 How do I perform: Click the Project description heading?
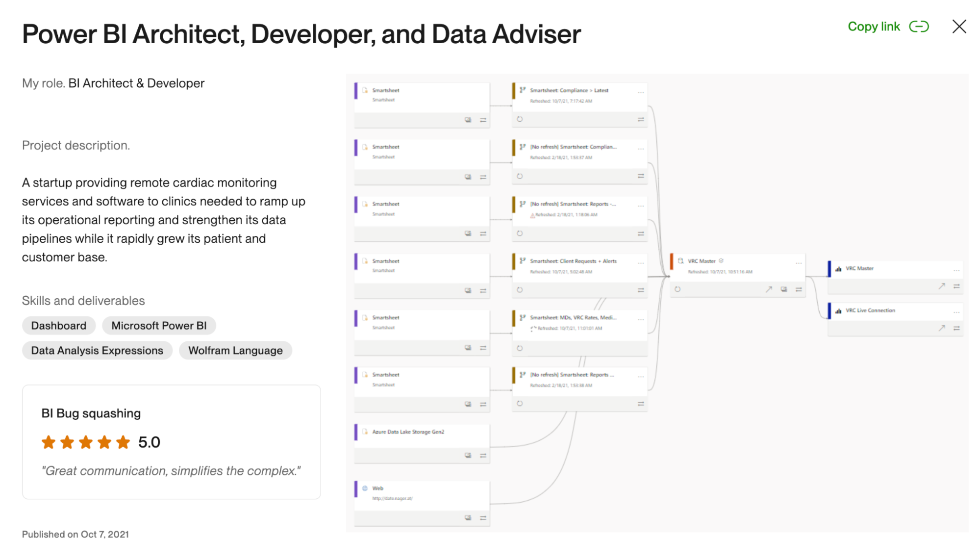tap(76, 146)
